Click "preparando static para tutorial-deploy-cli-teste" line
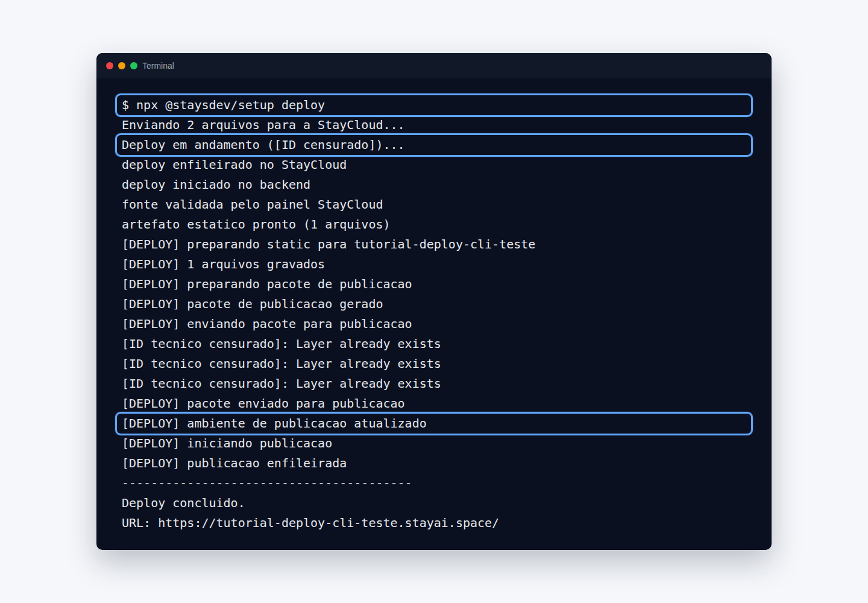Screen dimensions: 868x603 click(x=329, y=244)
